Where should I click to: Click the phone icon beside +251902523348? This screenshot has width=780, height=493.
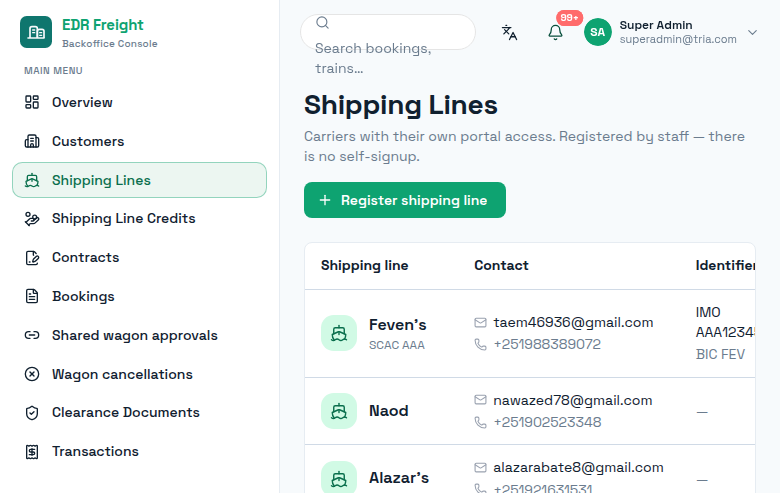coord(480,422)
